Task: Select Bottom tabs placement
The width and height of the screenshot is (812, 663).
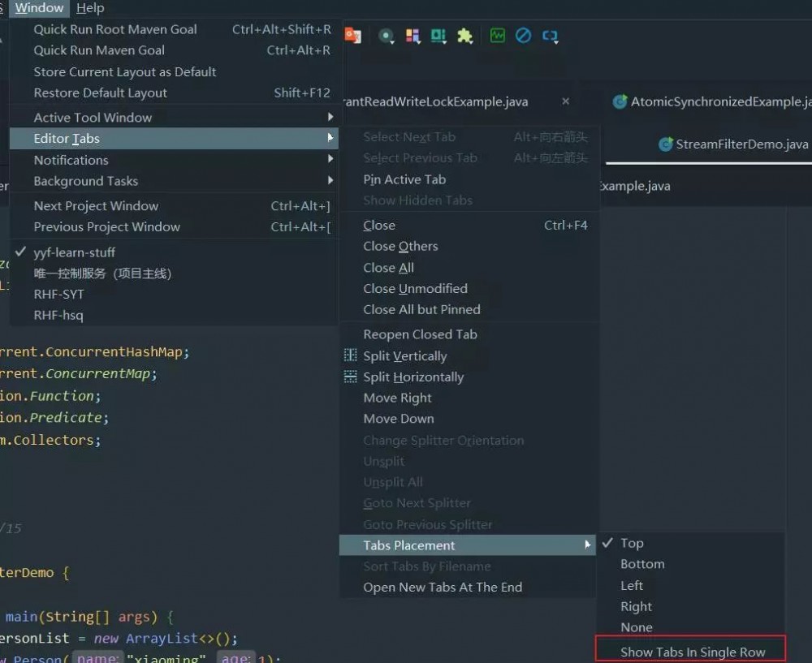Action: pyautogui.click(x=642, y=564)
